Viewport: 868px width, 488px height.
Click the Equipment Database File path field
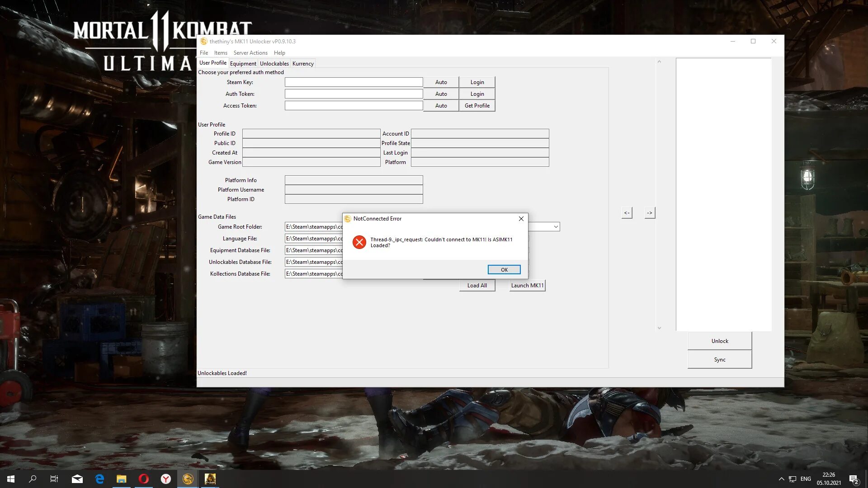pyautogui.click(x=314, y=250)
